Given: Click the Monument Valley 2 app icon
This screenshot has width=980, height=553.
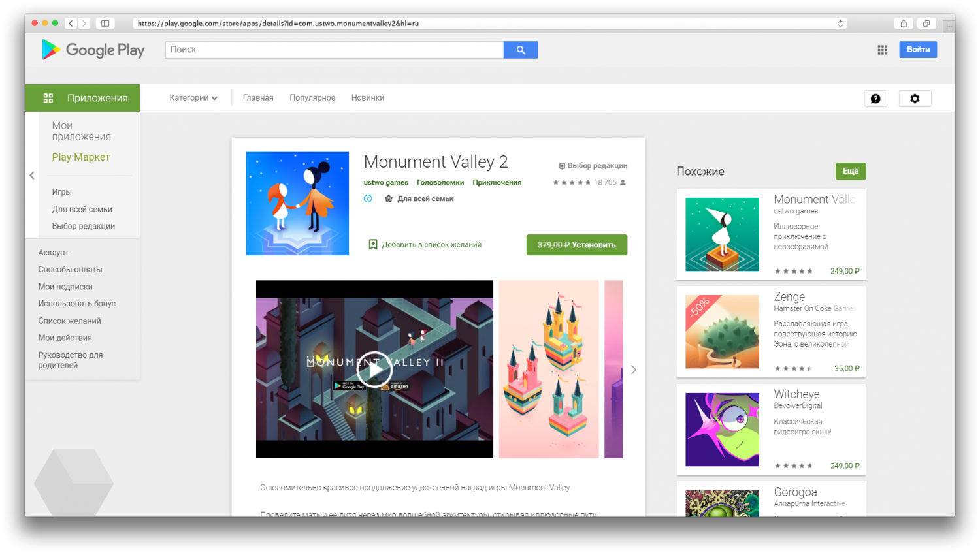Looking at the screenshot, I should 297,204.
